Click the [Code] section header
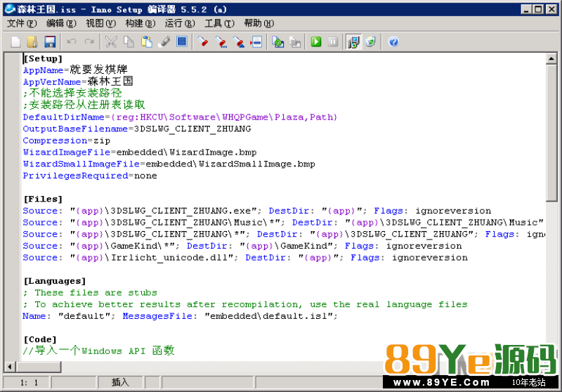 point(40,339)
